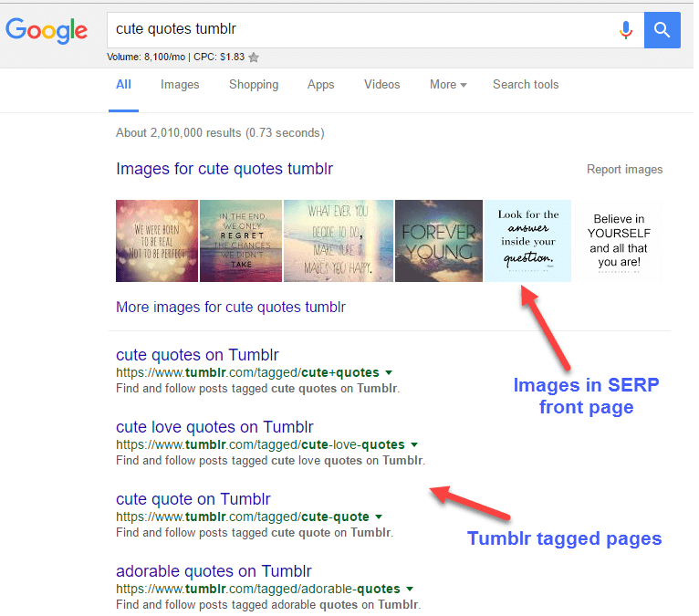699x616 pixels.
Task: Expand arrow next to cute-quote URL
Action: 379,517
